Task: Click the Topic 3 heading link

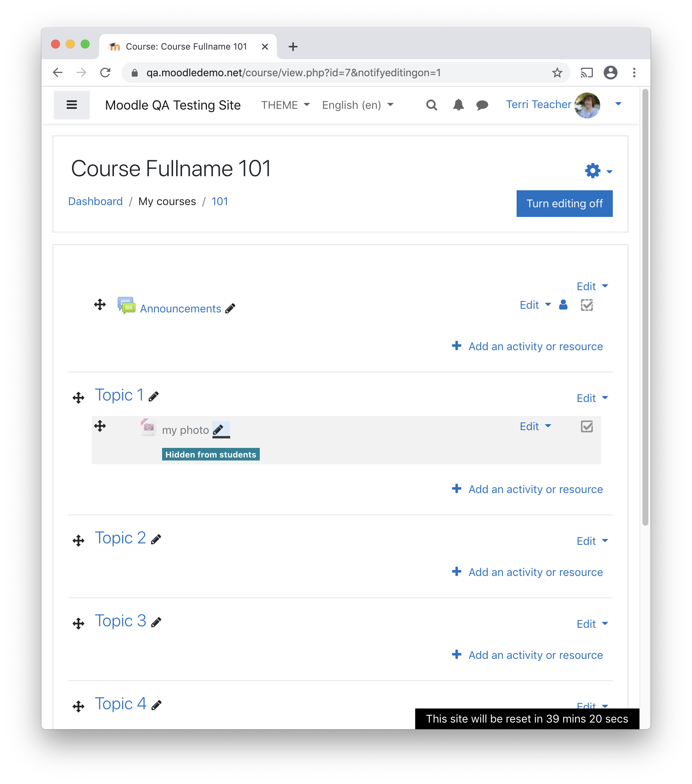Action: pos(120,621)
